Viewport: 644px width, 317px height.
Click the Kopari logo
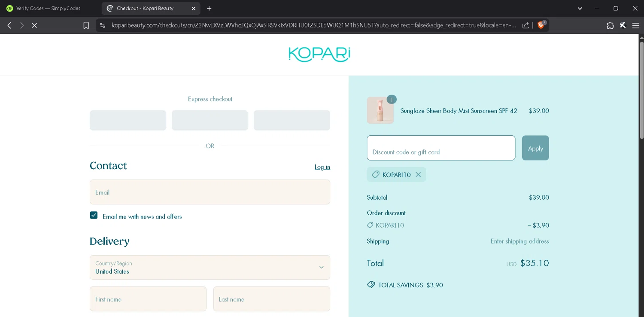[319, 55]
